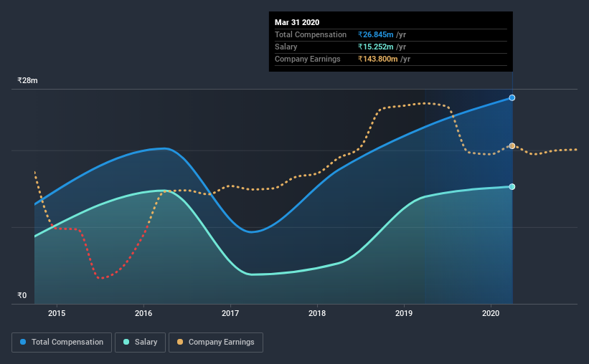Click the Company Earnings label in tooltip
The height and width of the screenshot is (364, 589).
coord(308,59)
